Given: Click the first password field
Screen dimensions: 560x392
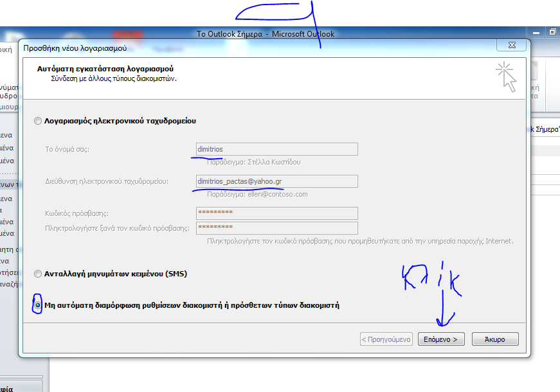Looking at the screenshot, I should (277, 213).
